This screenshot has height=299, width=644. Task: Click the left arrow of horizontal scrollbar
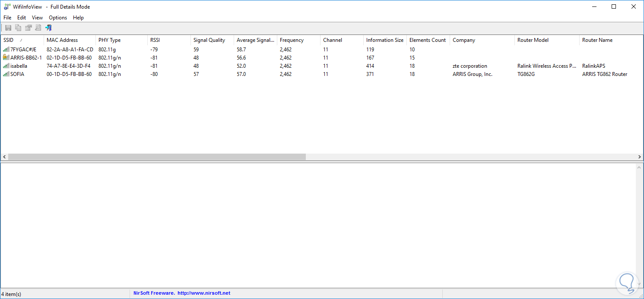(4, 157)
